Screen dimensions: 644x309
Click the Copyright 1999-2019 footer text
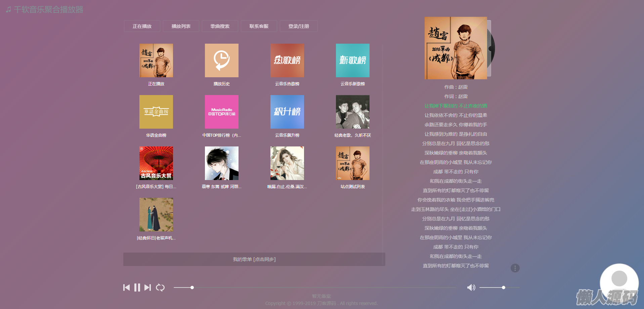coord(321,303)
